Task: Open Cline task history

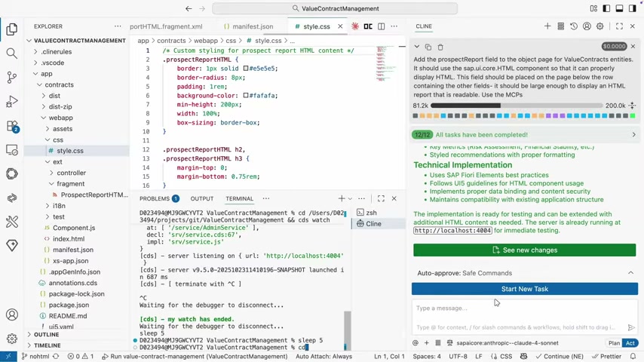Action: click(574, 26)
